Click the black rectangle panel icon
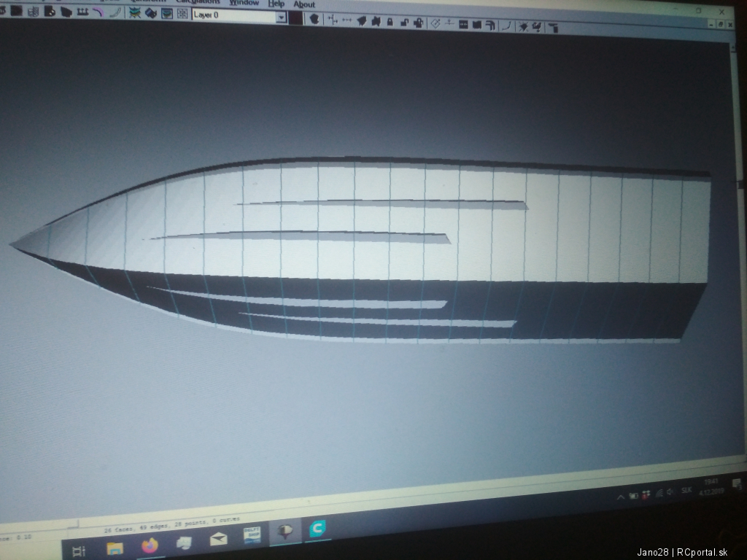 463,24
